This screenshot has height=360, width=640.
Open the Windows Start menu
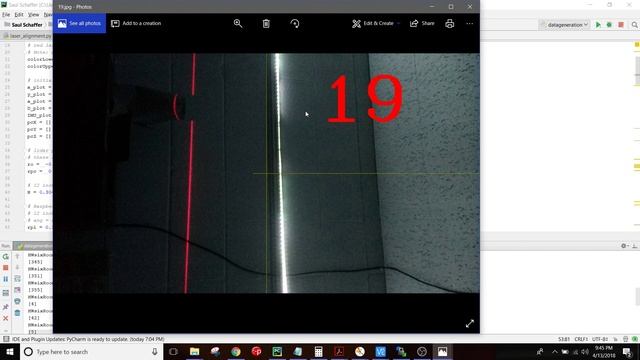[10, 352]
